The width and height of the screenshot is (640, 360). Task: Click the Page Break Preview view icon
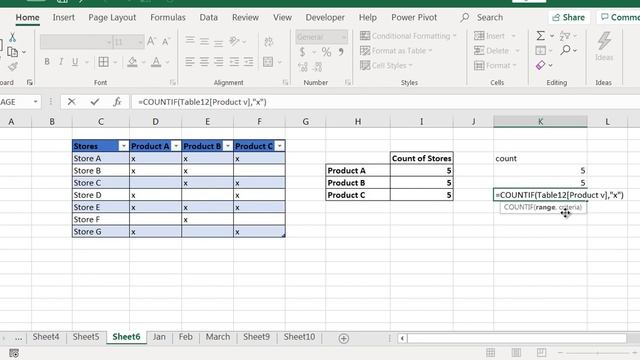(541, 353)
